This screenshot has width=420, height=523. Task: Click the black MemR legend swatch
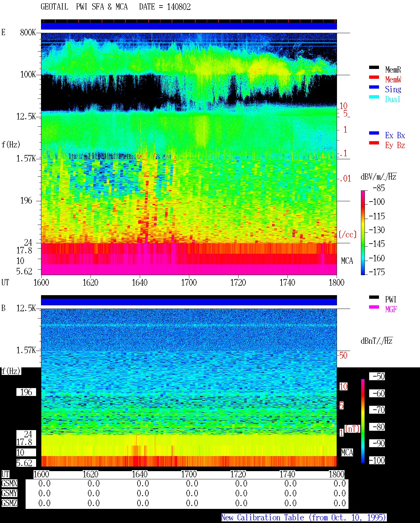point(374,68)
